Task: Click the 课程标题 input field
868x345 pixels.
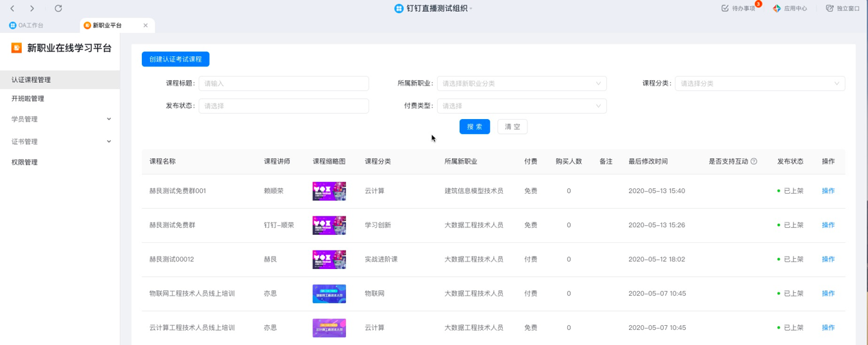Action: pos(284,84)
